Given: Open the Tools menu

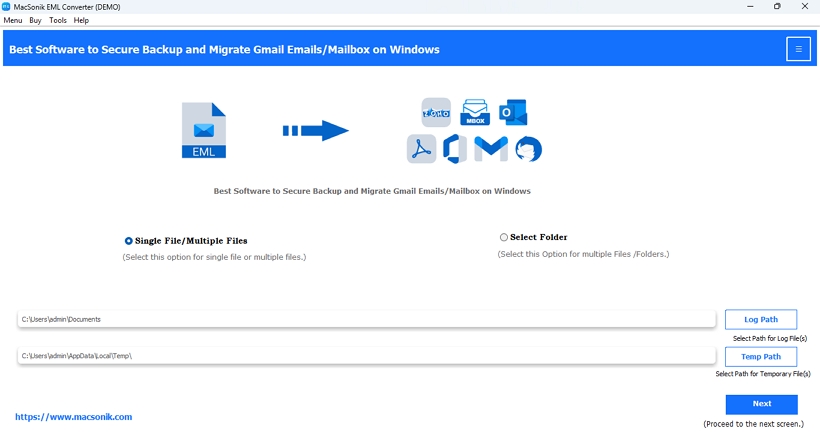Looking at the screenshot, I should 58,20.
